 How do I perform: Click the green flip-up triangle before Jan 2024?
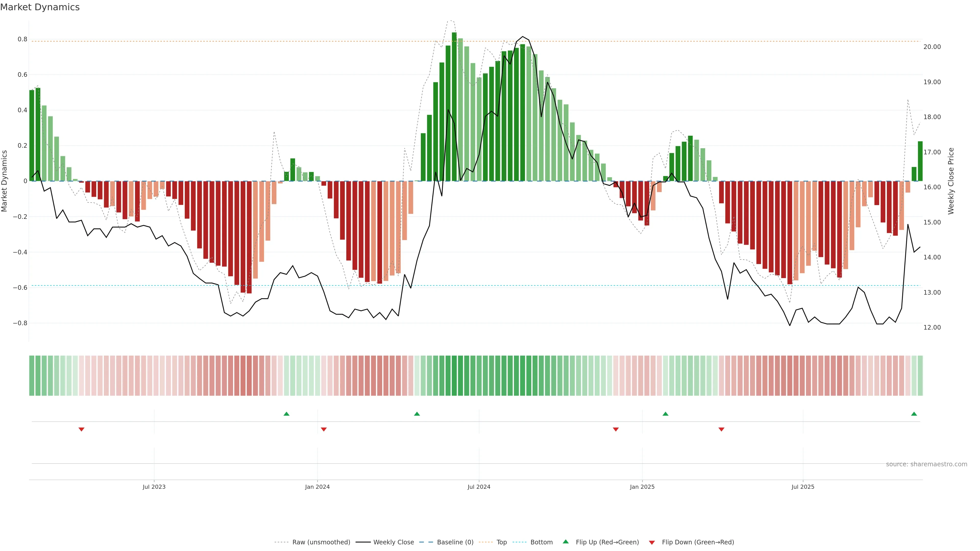click(x=286, y=414)
